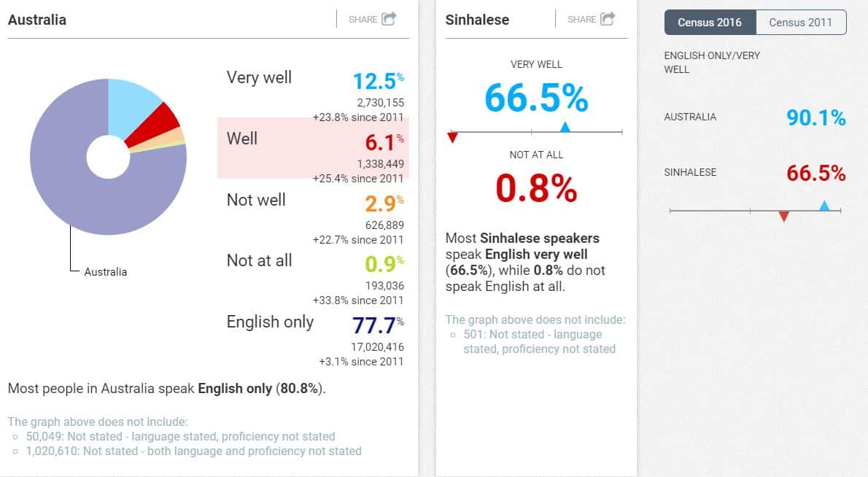Select the Very well proficiency row
The image size is (868, 477).
(x=313, y=88)
